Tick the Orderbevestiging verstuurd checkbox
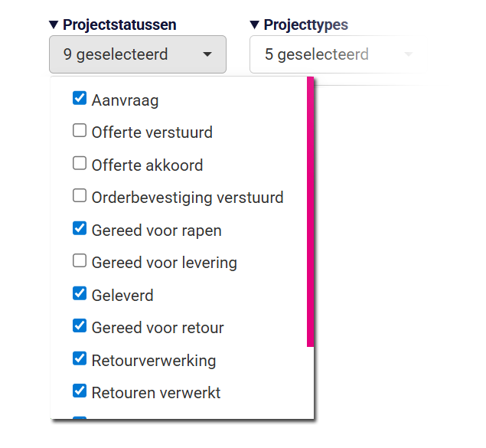The image size is (486, 448). [x=80, y=196]
